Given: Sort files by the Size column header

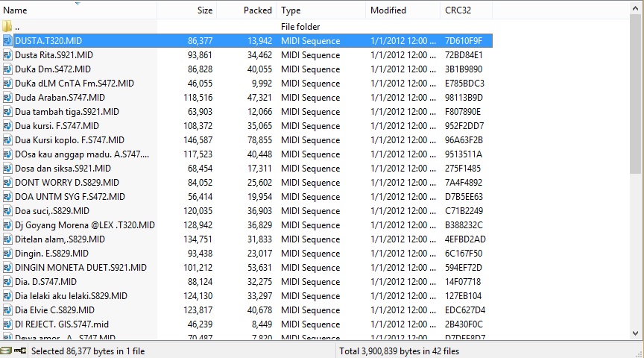Looking at the screenshot, I should pos(187,10).
